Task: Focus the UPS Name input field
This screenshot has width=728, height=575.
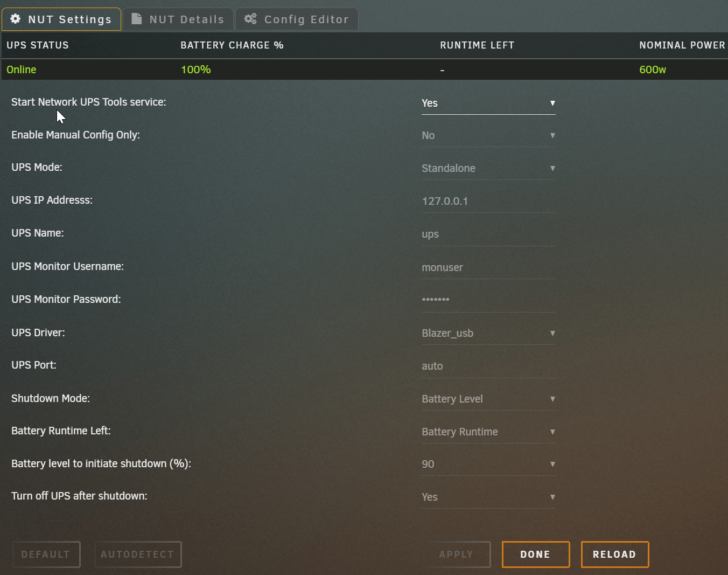Action: [488, 234]
